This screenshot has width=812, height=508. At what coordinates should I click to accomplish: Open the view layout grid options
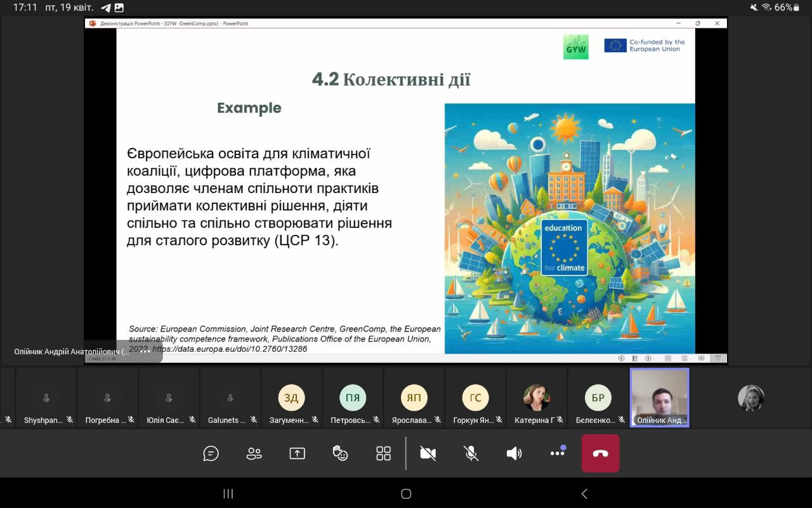click(383, 453)
